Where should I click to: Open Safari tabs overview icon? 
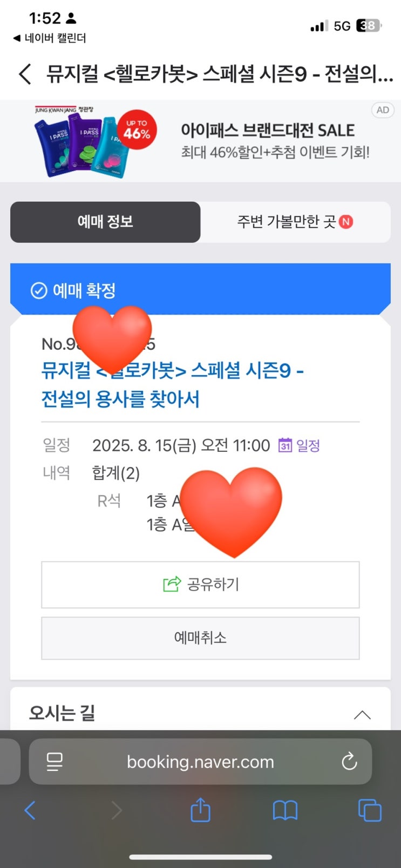coord(370,810)
